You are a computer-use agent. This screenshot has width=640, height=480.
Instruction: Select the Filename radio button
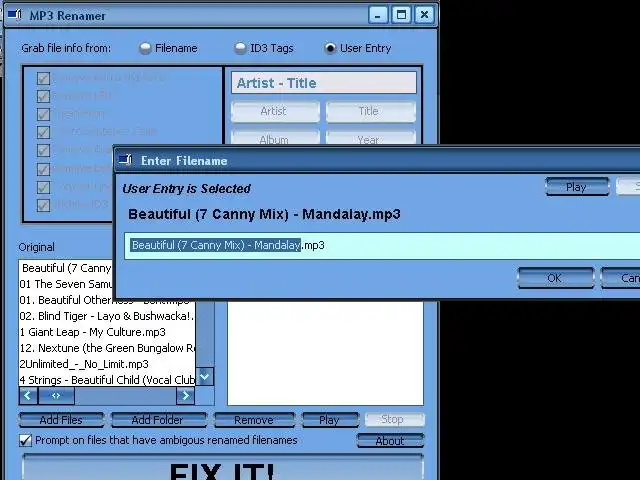(x=145, y=49)
